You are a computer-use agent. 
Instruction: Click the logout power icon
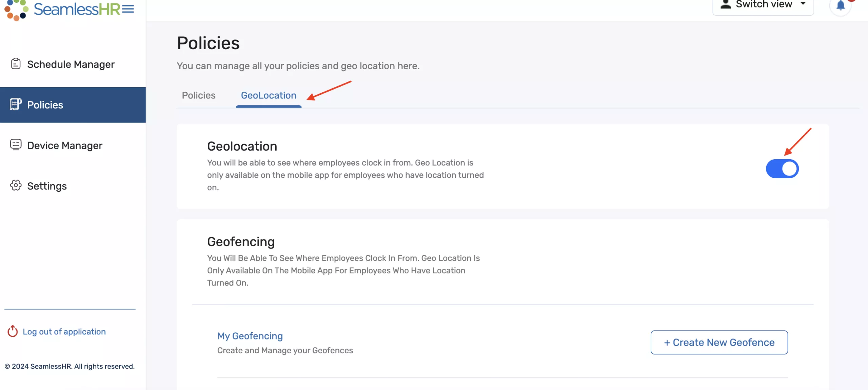[13, 331]
